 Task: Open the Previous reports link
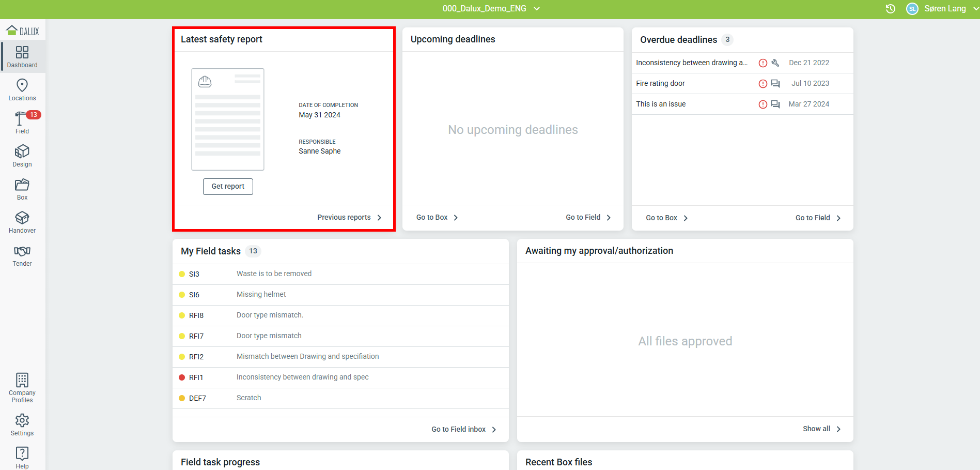point(349,218)
